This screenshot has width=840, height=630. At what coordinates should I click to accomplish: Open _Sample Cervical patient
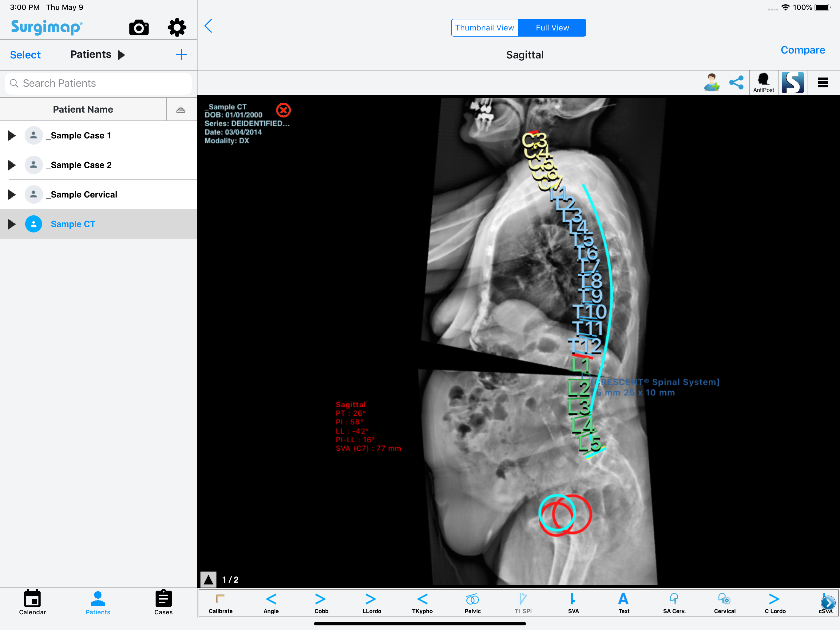tap(98, 194)
